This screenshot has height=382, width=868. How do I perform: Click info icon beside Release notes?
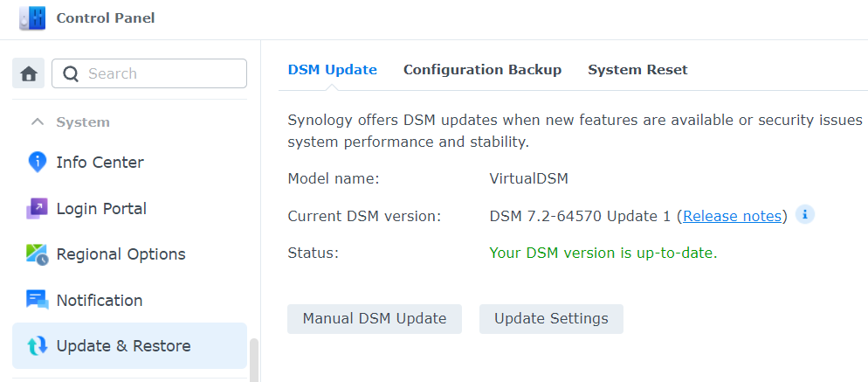[x=805, y=214]
